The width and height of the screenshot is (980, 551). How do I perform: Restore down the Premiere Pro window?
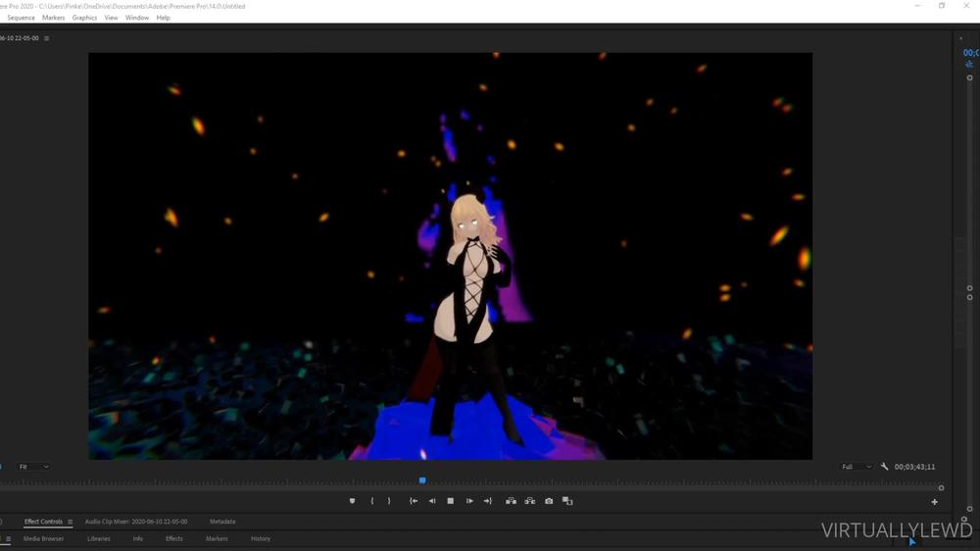[942, 6]
